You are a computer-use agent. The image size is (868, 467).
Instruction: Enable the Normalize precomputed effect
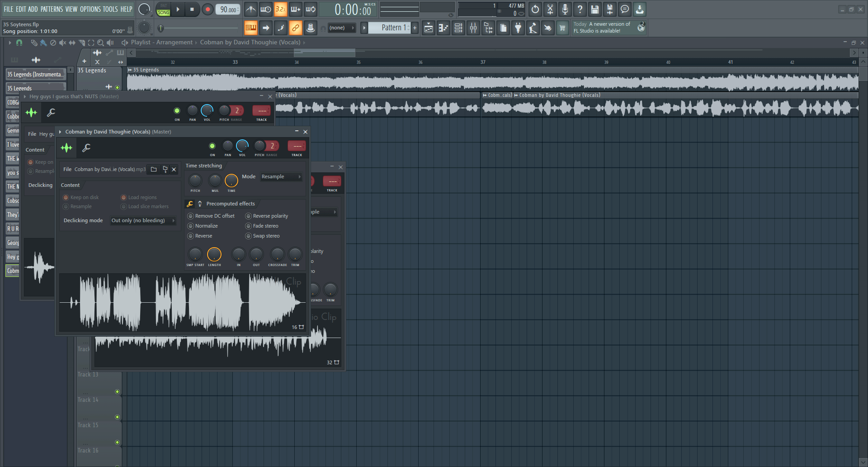tap(191, 226)
